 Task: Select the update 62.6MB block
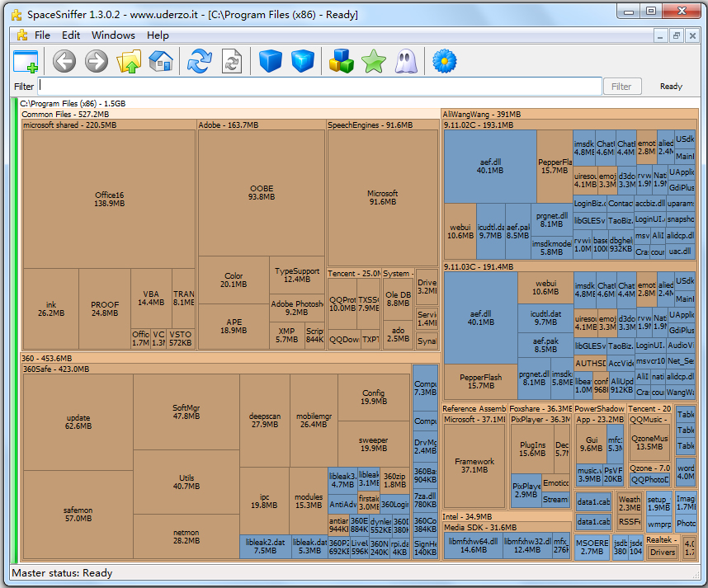[78, 422]
